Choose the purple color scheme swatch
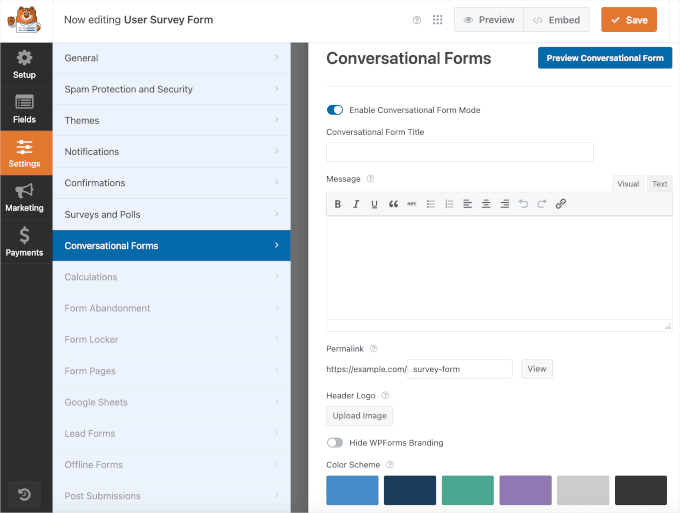680x513 pixels. [525, 490]
